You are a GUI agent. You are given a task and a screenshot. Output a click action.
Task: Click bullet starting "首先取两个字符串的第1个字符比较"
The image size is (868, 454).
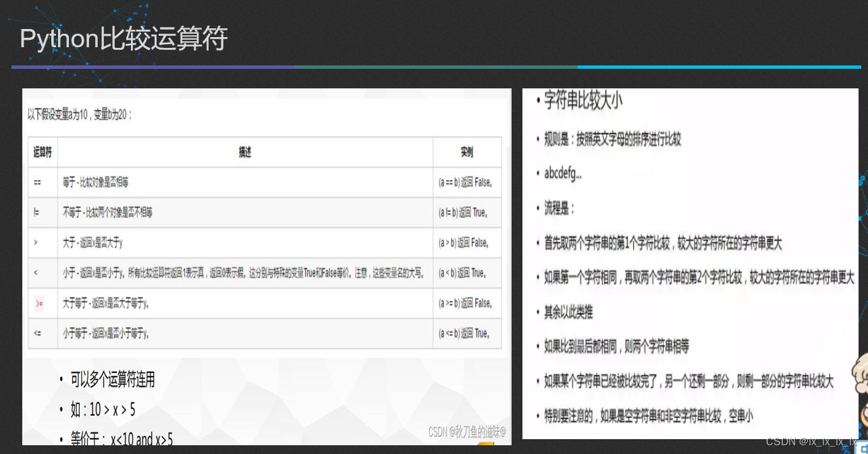point(663,243)
